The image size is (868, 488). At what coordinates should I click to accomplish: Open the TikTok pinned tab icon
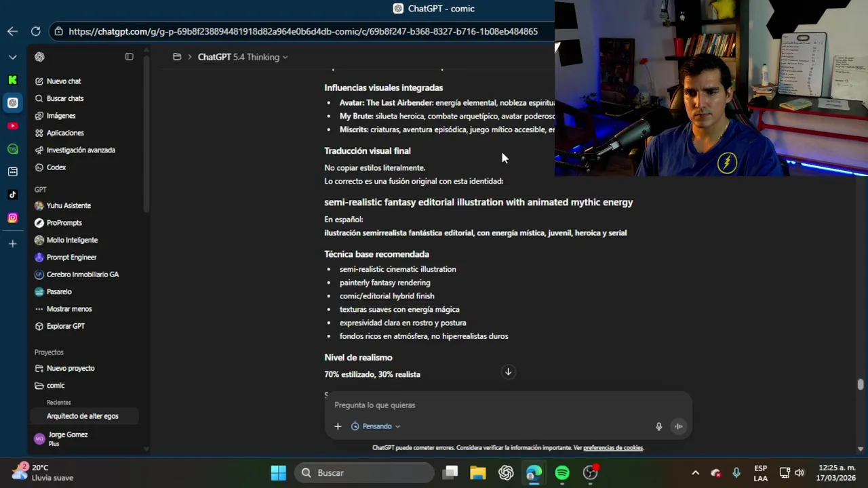click(12, 195)
